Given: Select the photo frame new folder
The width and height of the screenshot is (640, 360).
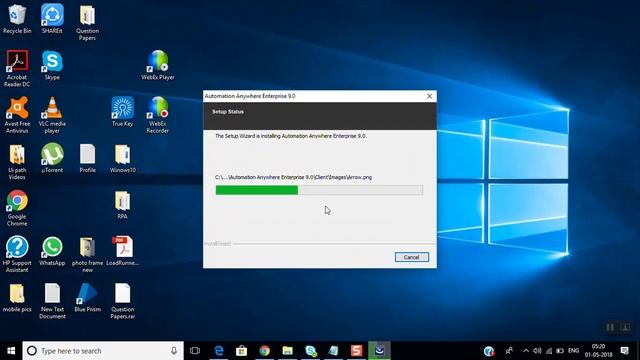Looking at the screenshot, I should [x=87, y=254].
